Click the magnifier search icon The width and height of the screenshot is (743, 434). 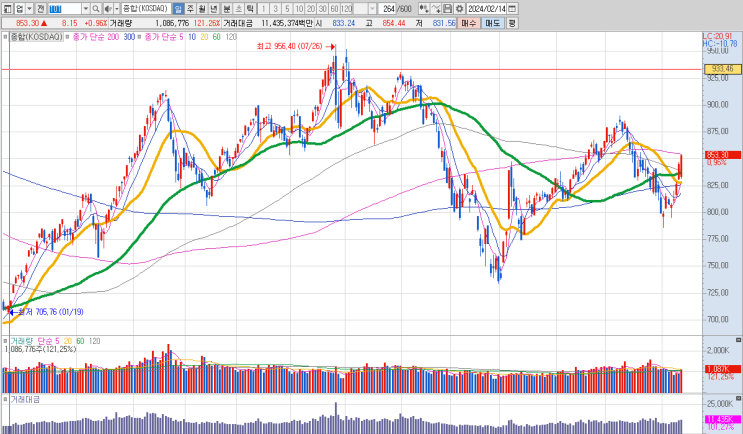pyautogui.click(x=96, y=9)
